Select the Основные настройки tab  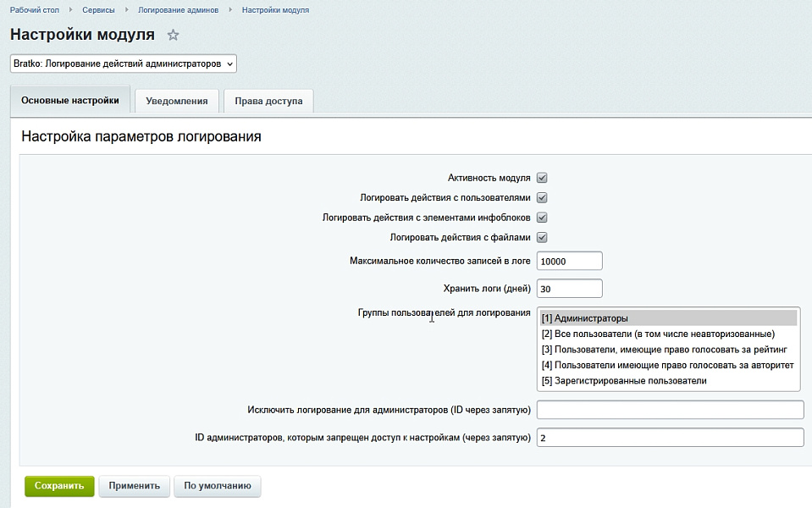click(70, 99)
